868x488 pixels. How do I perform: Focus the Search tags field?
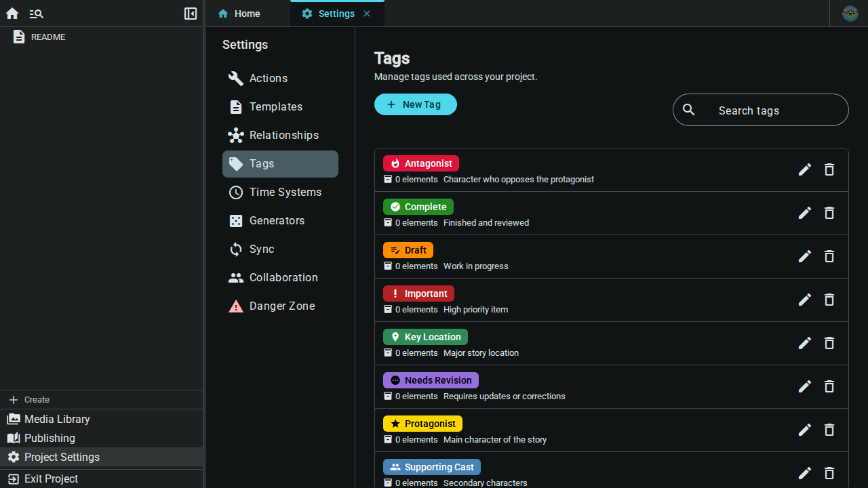tap(761, 110)
